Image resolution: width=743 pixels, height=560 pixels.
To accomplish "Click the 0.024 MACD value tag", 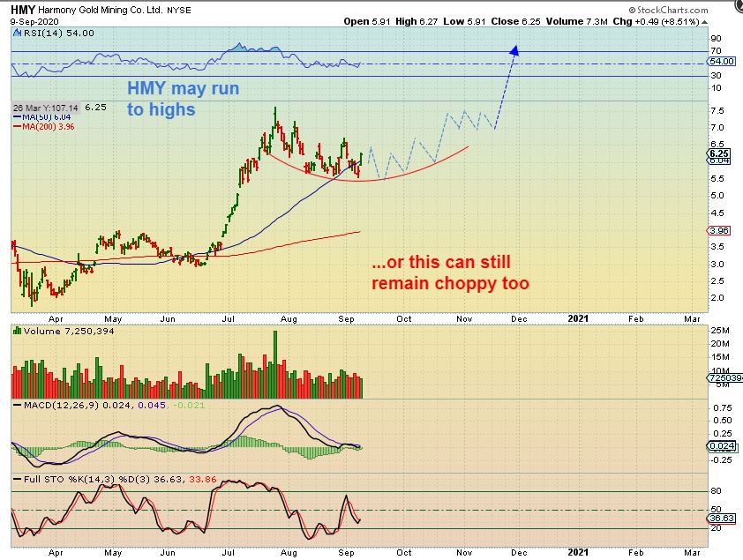I will pos(722,446).
